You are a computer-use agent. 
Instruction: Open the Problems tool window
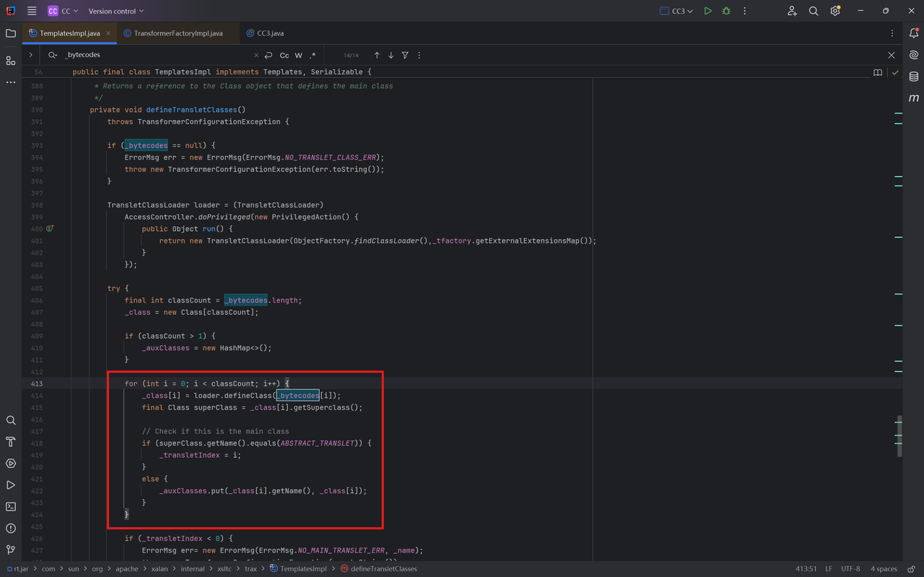(11, 529)
